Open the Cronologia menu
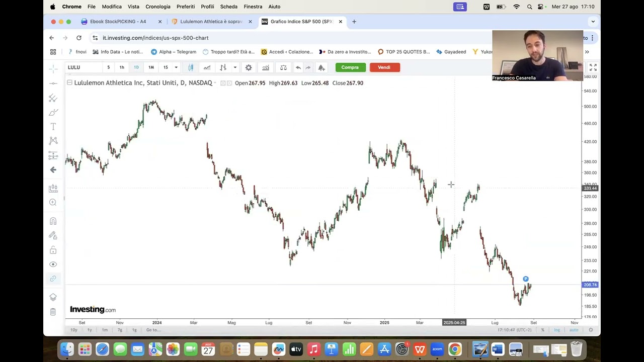This screenshot has height=362, width=644. click(x=158, y=7)
